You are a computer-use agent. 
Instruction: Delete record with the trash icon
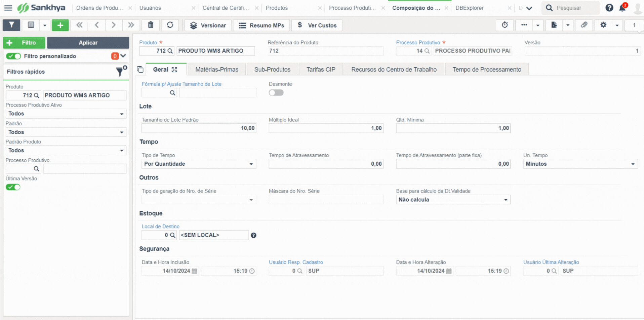(151, 25)
